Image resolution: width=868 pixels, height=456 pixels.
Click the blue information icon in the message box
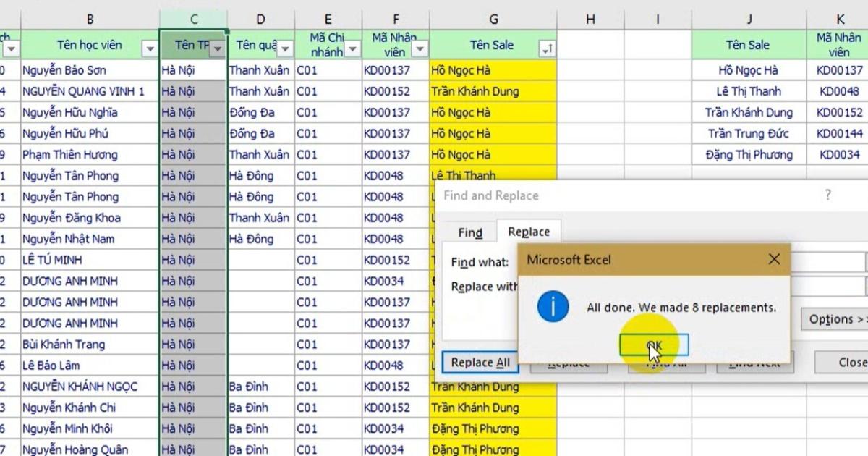[x=552, y=306]
